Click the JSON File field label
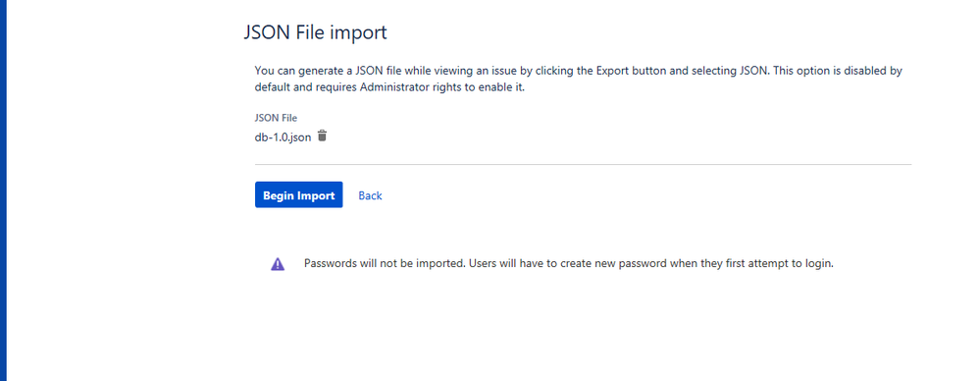Image resolution: width=980 pixels, height=381 pixels. click(276, 118)
